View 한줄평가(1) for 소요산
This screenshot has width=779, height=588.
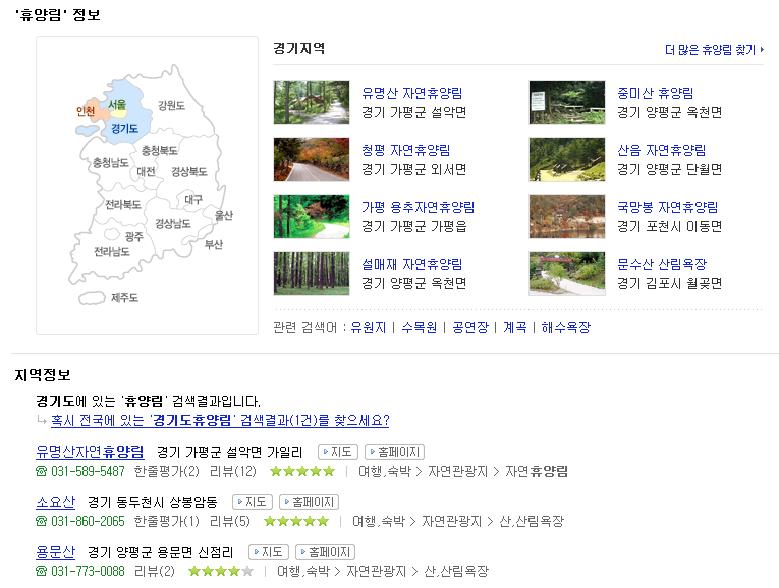(166, 521)
